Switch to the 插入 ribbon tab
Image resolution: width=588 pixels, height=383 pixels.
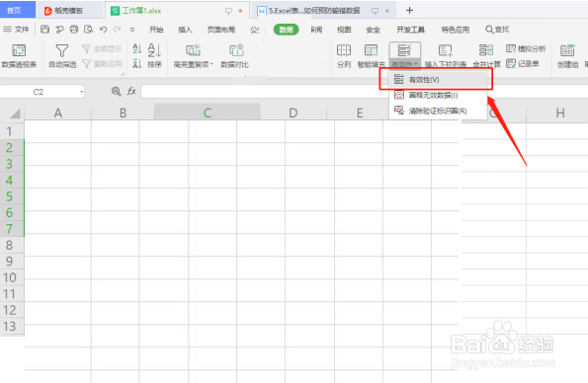click(185, 30)
